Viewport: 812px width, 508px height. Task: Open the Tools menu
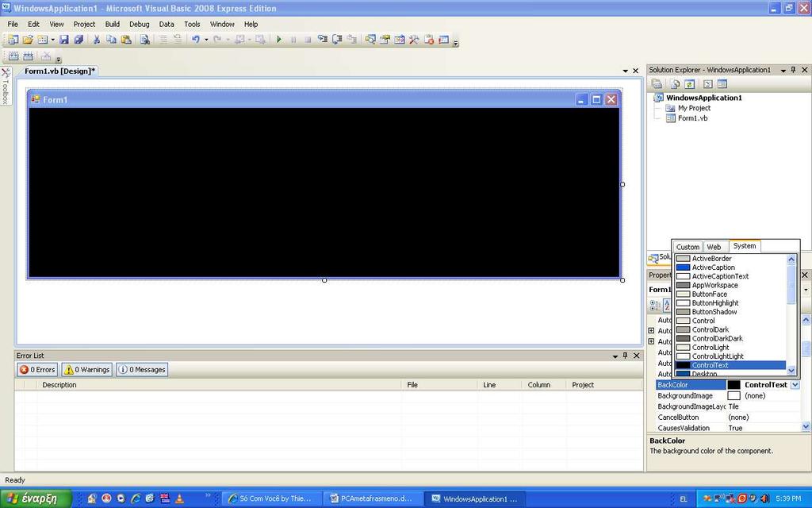coord(192,24)
